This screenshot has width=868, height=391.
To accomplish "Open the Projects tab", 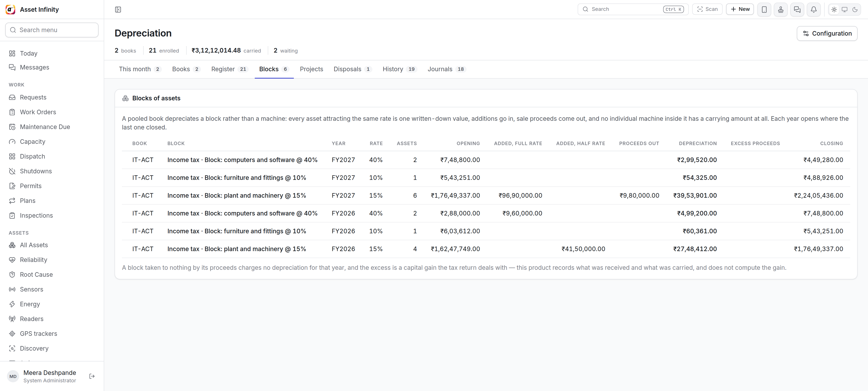I will tap(311, 69).
